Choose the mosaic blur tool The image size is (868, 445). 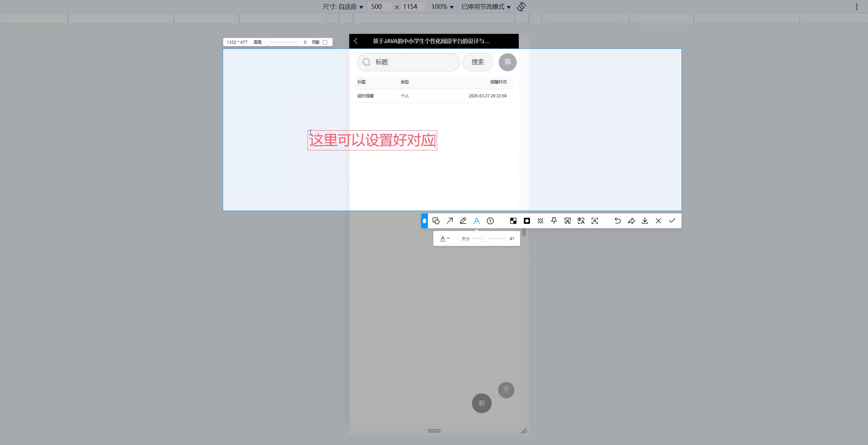click(x=513, y=221)
